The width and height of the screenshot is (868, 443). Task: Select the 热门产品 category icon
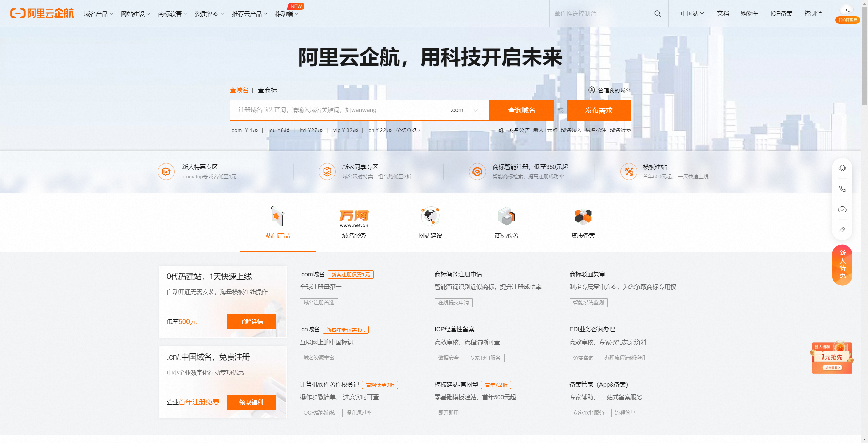(278, 216)
